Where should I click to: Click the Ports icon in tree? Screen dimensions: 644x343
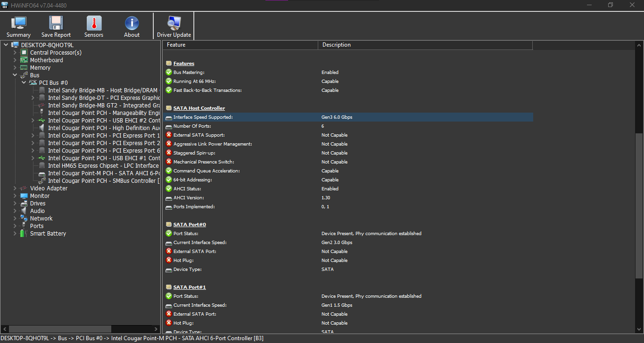click(24, 226)
